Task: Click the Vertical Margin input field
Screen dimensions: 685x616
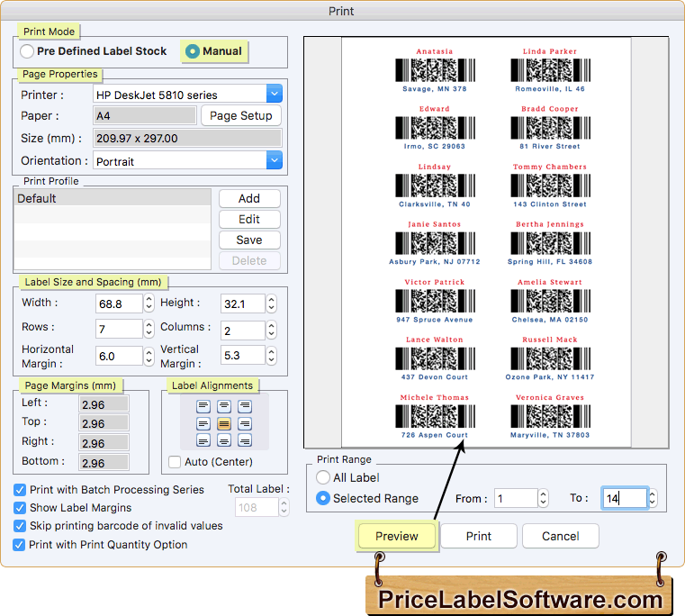Action: 242,355
